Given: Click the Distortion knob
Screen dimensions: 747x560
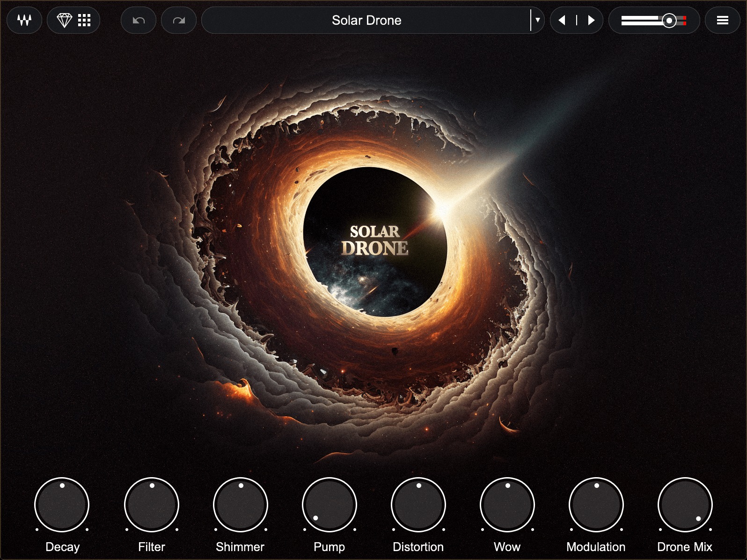Looking at the screenshot, I should 418,505.
